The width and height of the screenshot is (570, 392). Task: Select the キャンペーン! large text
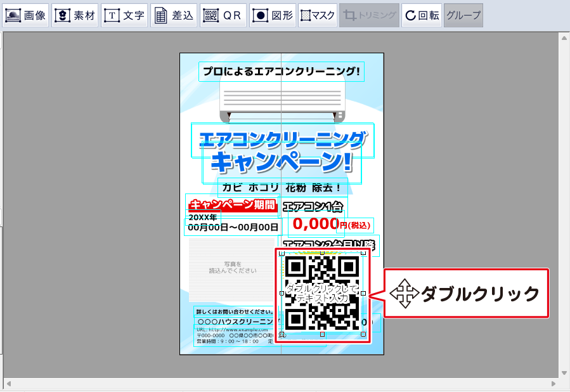pos(282,162)
